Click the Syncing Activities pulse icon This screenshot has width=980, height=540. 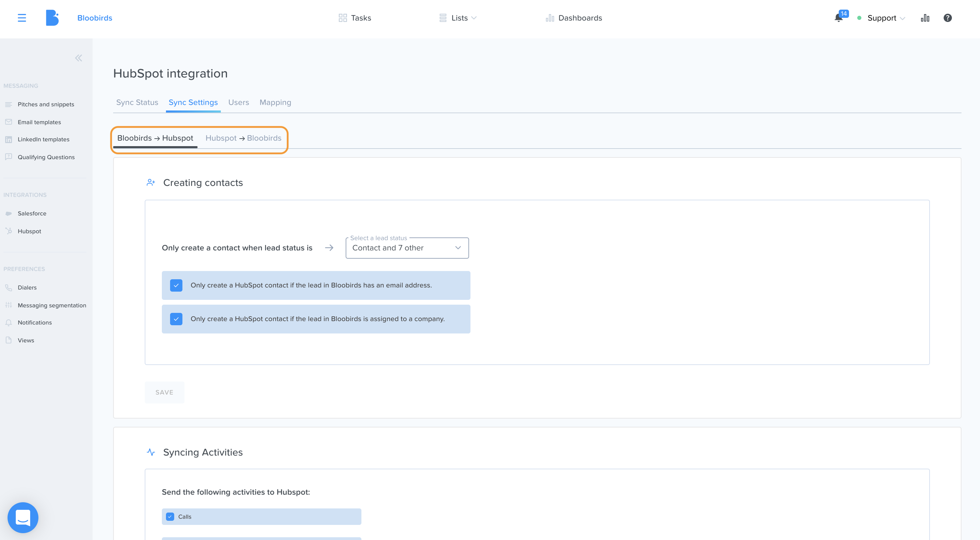click(151, 452)
